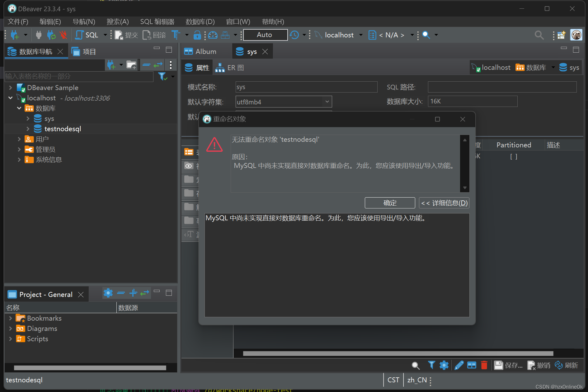Click the bottom bar pencil edit icon
This screenshot has height=392, width=588.
click(459, 365)
